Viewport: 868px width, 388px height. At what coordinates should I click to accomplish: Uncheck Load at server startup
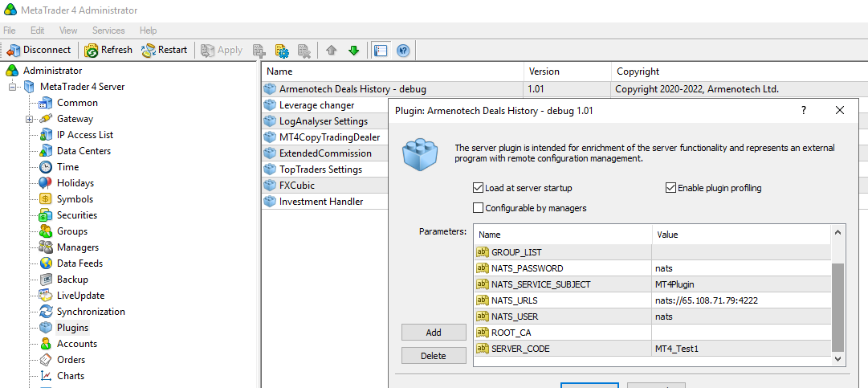(479, 188)
